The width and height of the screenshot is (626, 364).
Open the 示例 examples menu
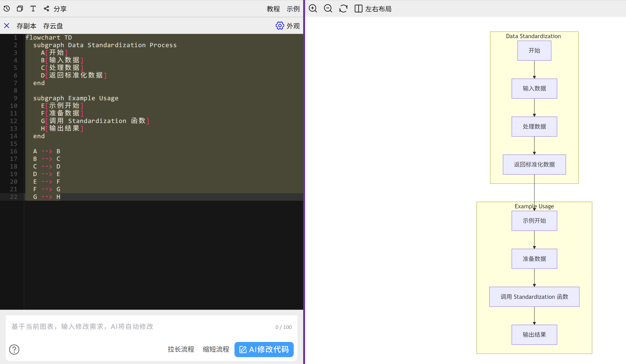[293, 9]
